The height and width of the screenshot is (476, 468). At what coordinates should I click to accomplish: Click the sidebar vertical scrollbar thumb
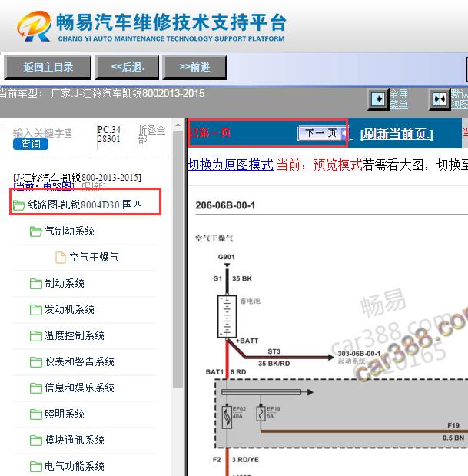(x=178, y=259)
